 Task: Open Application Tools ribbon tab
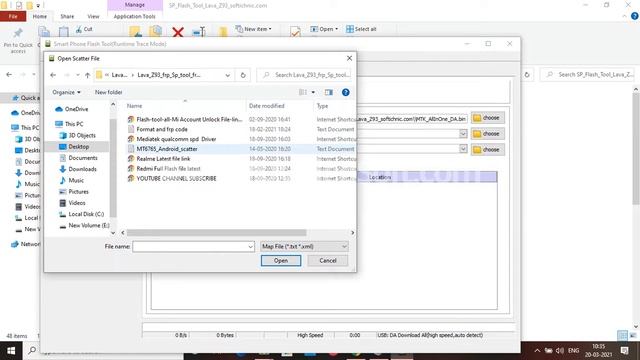pos(134,16)
